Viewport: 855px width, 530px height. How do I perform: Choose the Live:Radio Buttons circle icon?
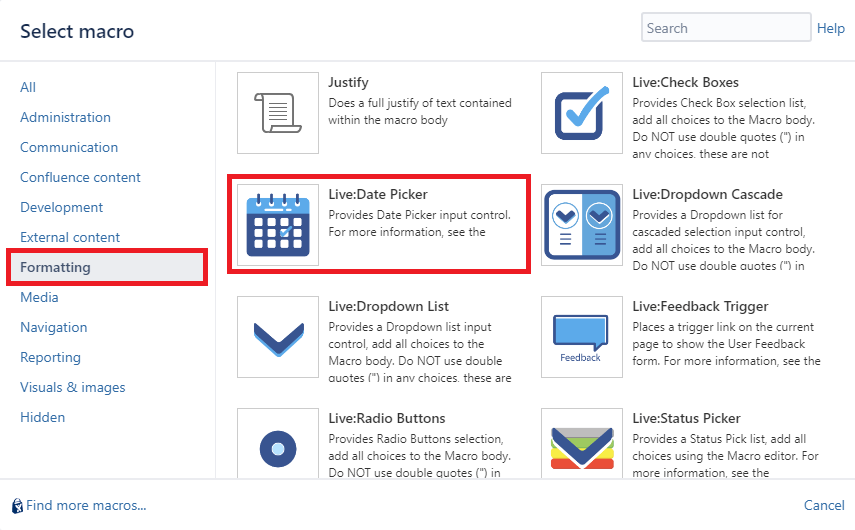(x=278, y=447)
